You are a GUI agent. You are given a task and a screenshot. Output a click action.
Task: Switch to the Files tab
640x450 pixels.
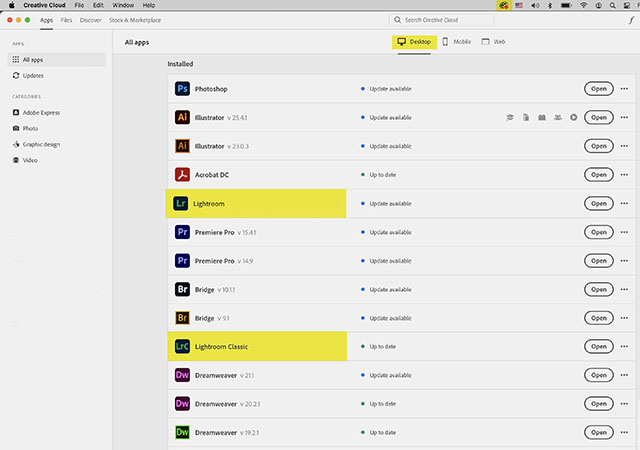(x=66, y=20)
